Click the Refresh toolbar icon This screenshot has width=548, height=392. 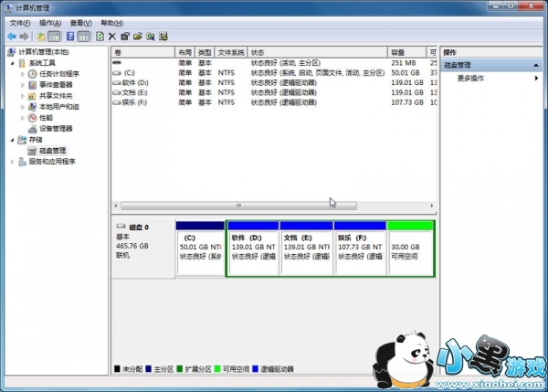(99, 37)
